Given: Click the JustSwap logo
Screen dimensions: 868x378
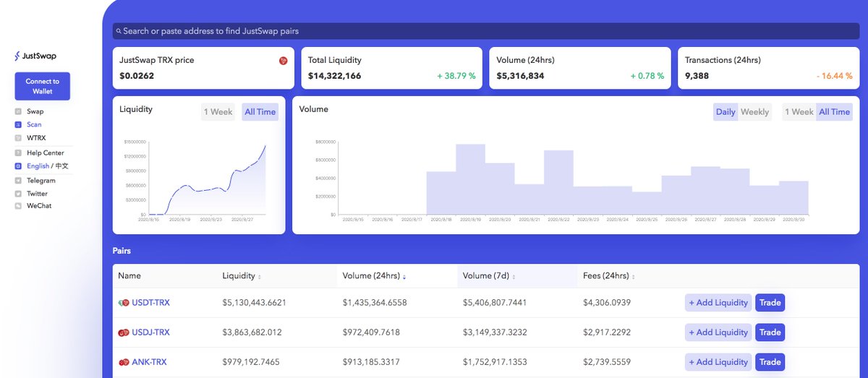Looking at the screenshot, I should pos(35,56).
